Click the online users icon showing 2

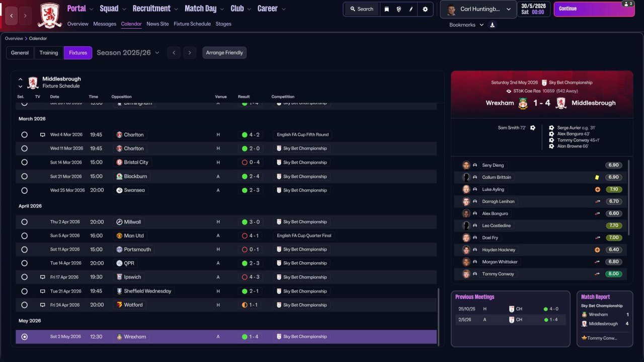pyautogui.click(x=627, y=4)
